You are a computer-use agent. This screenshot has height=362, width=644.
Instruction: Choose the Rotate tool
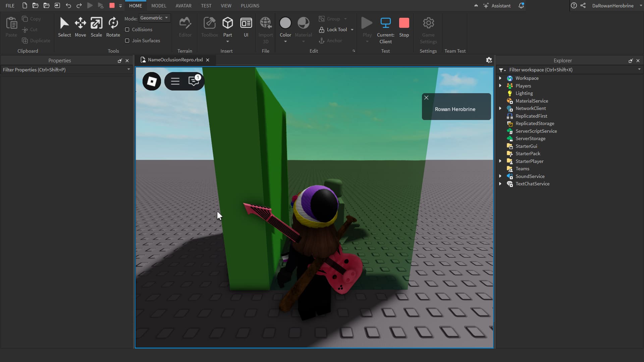point(113,27)
